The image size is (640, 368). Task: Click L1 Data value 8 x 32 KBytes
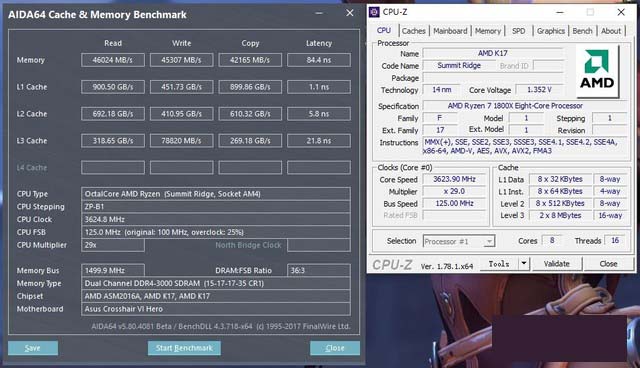(x=560, y=179)
